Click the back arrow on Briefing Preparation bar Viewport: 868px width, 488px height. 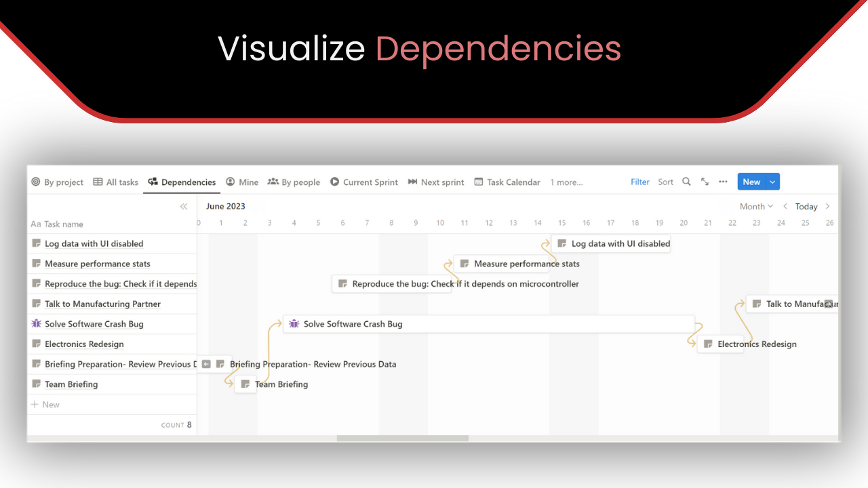click(206, 364)
